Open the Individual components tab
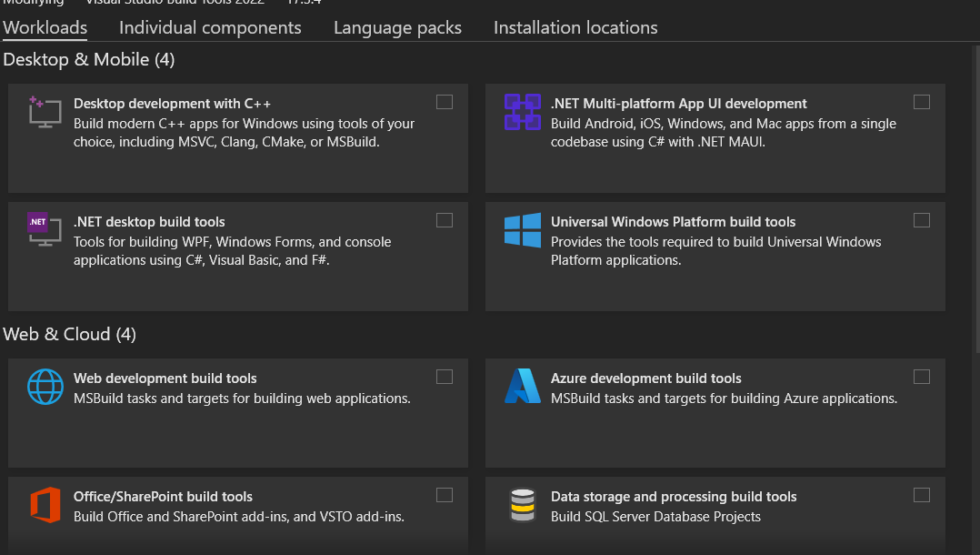The height and width of the screenshot is (555, 980). click(210, 27)
